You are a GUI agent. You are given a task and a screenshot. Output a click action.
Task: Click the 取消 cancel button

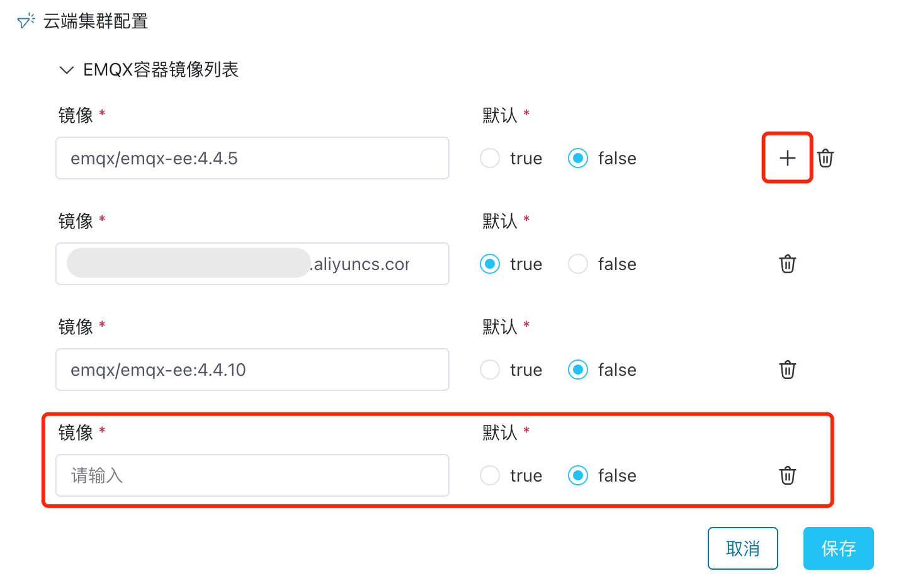[x=743, y=548]
